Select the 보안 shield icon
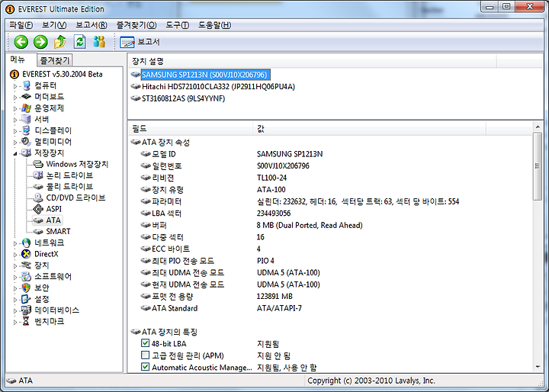This screenshot has width=549, height=392. pos(26,288)
